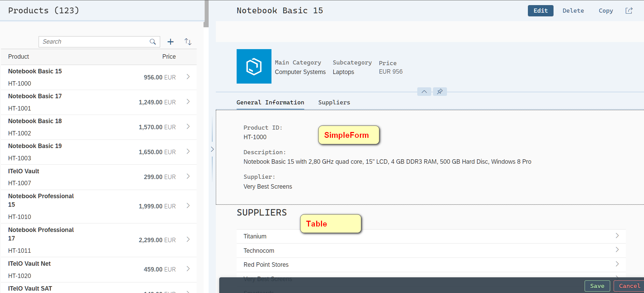
Task: Click the EUR 956 header price
Action: coord(391,72)
